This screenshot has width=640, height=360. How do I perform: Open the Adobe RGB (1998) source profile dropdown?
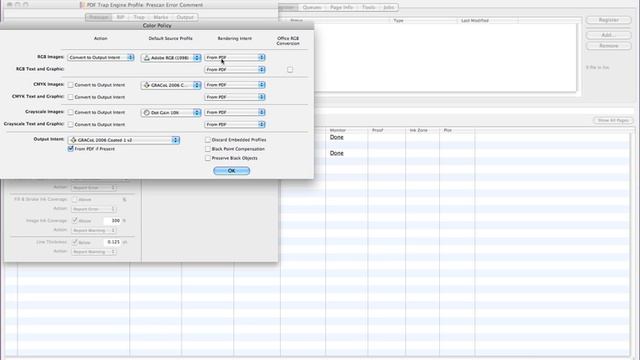coord(171,58)
